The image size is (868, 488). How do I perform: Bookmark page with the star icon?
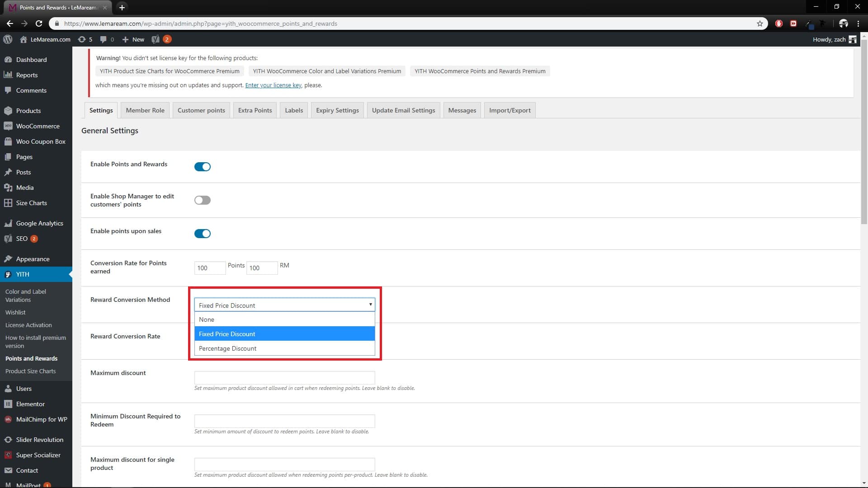click(759, 23)
